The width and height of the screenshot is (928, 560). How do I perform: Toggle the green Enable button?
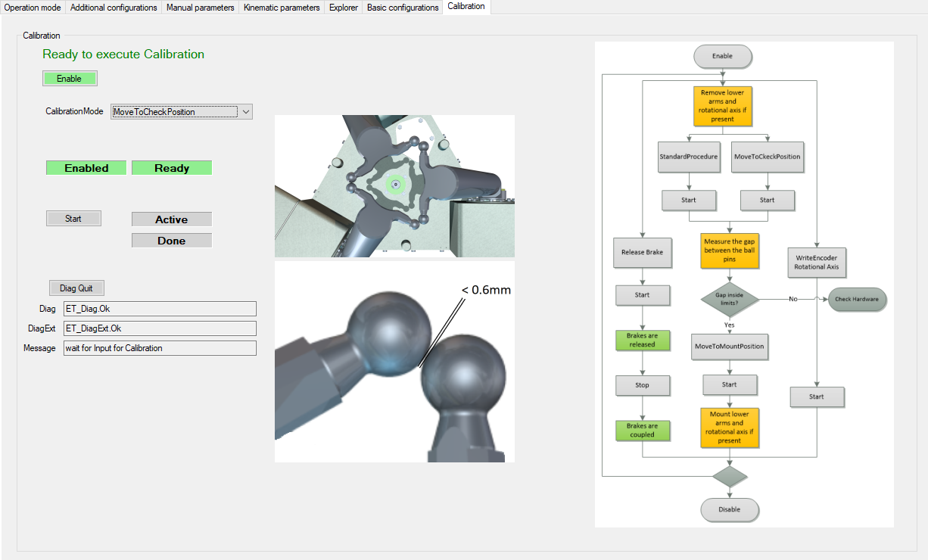(x=70, y=79)
